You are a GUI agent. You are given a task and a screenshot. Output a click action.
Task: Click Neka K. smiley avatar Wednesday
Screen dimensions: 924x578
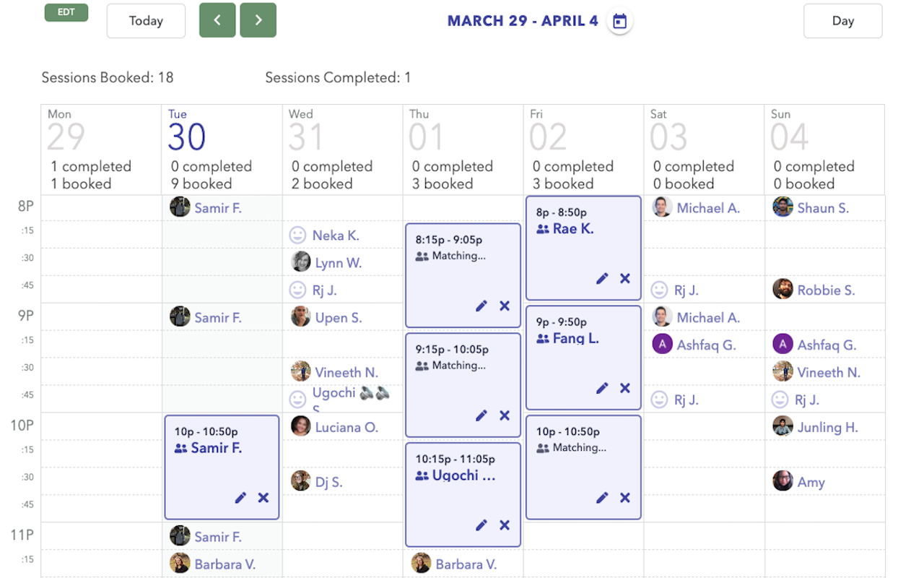click(297, 236)
